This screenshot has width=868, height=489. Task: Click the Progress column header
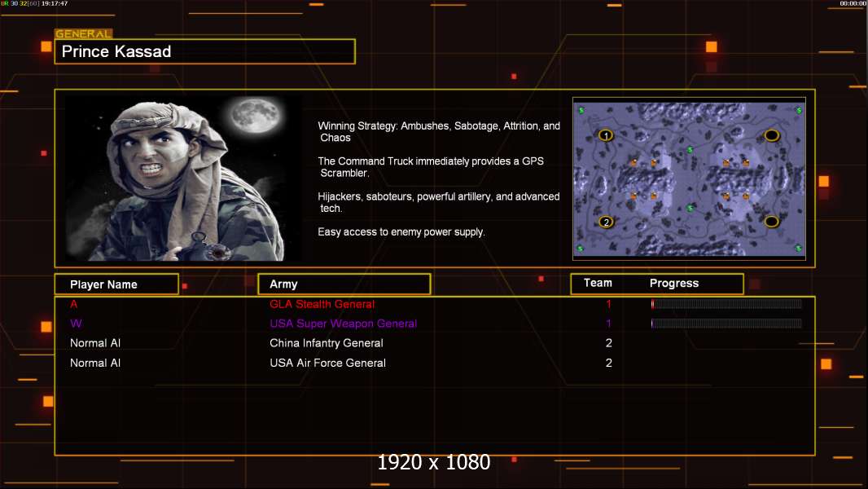[x=673, y=284]
